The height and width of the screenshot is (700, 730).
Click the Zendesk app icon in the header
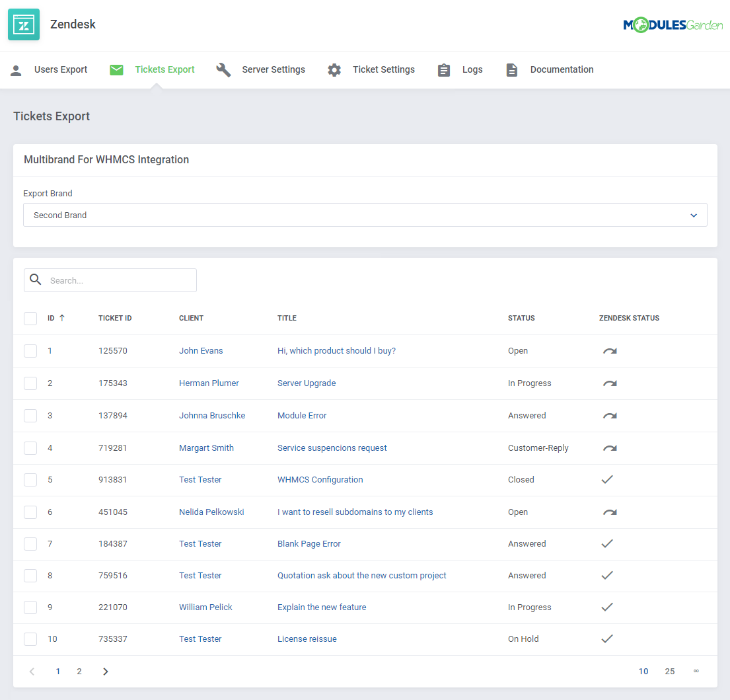(x=23, y=24)
